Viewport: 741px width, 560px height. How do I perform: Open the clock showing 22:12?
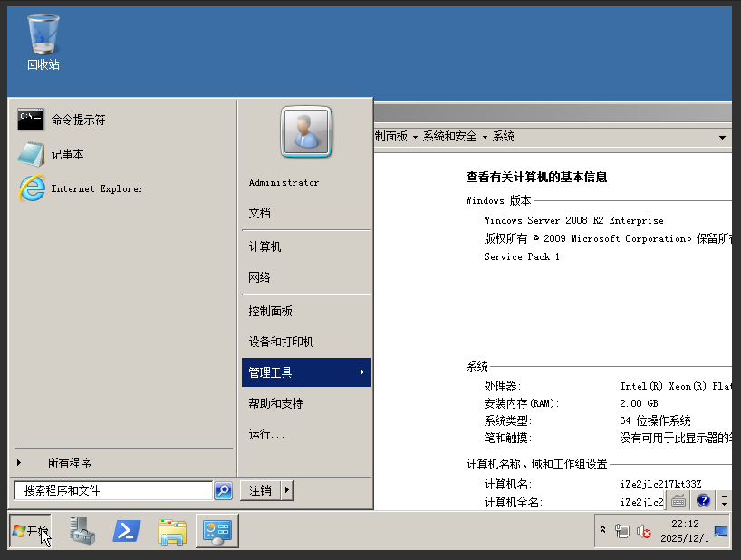tap(685, 531)
